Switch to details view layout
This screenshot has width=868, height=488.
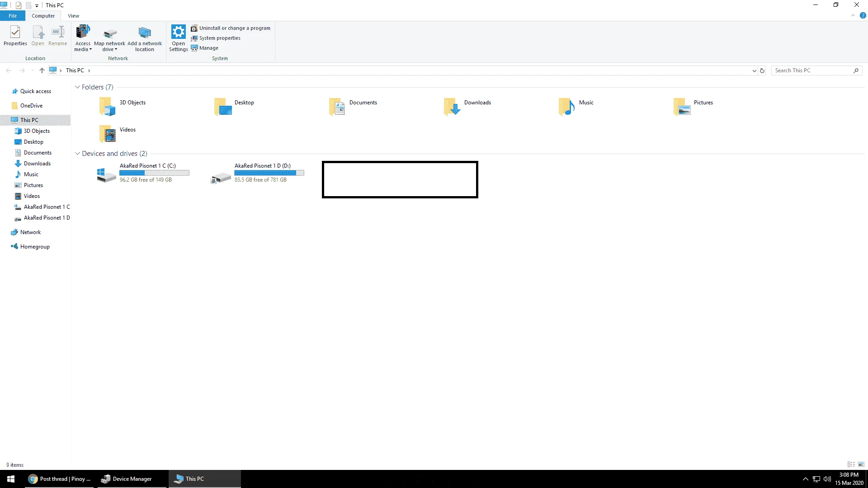click(851, 465)
